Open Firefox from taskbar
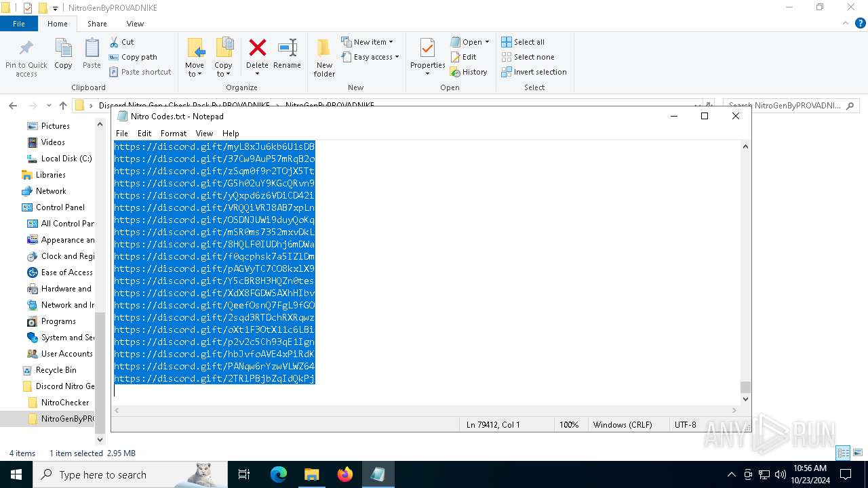 pos(345,474)
